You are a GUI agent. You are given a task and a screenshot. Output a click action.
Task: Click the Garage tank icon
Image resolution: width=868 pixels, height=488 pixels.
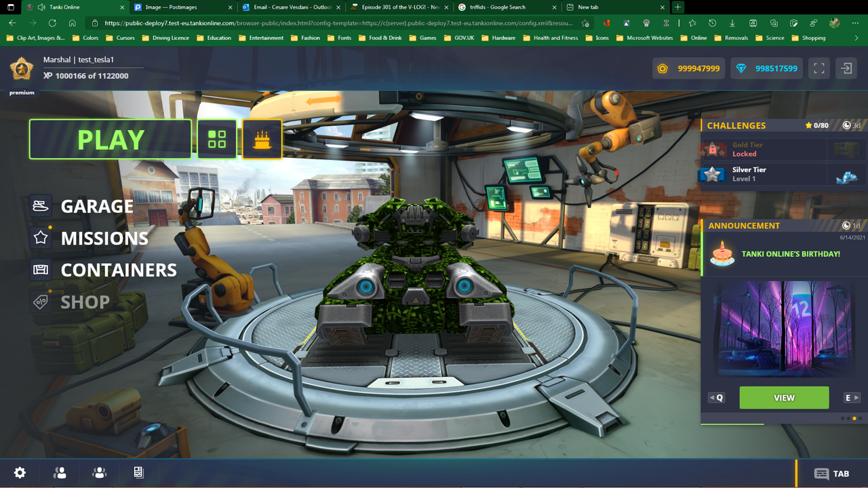click(41, 205)
